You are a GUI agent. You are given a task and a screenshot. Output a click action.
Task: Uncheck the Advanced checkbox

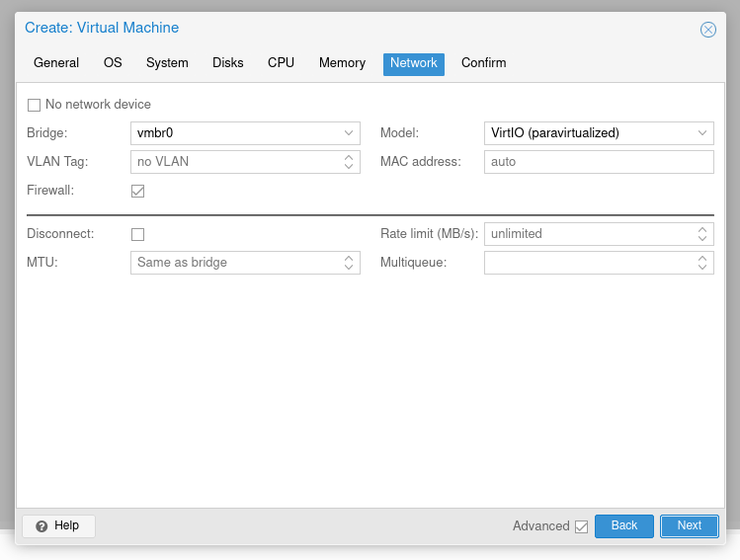(x=581, y=526)
